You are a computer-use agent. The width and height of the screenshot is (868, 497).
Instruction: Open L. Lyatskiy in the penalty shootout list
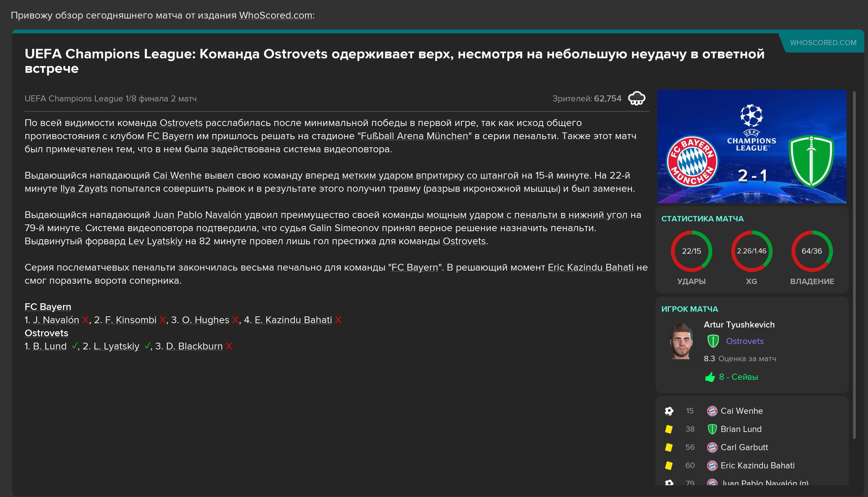(116, 346)
